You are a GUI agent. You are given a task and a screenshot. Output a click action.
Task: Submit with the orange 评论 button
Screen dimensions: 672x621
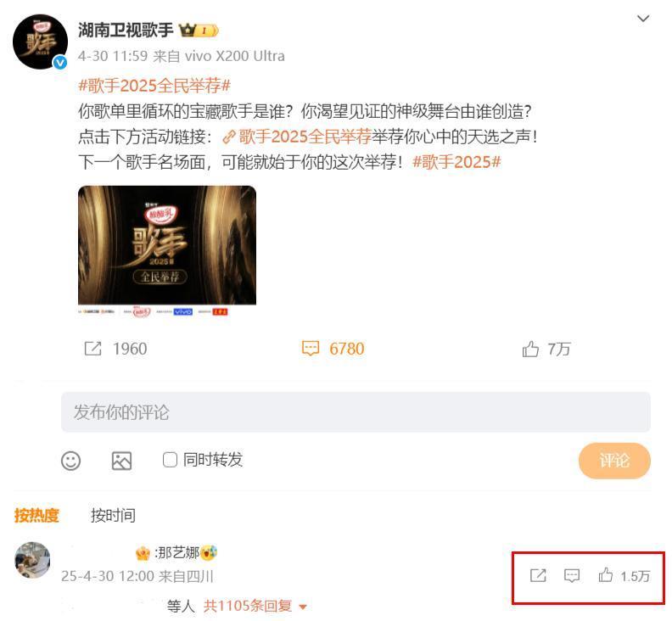click(614, 461)
